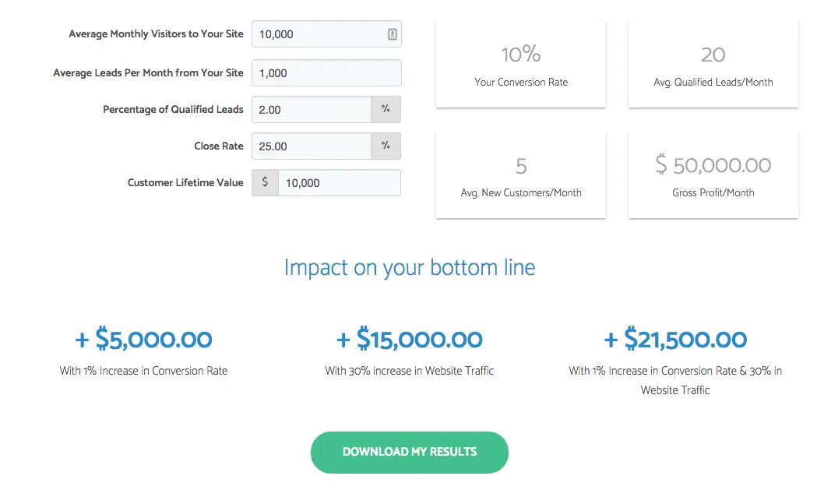Image resolution: width=817 pixels, height=504 pixels.
Task: Click the percent addon beside Close Rate
Action: 386,146
